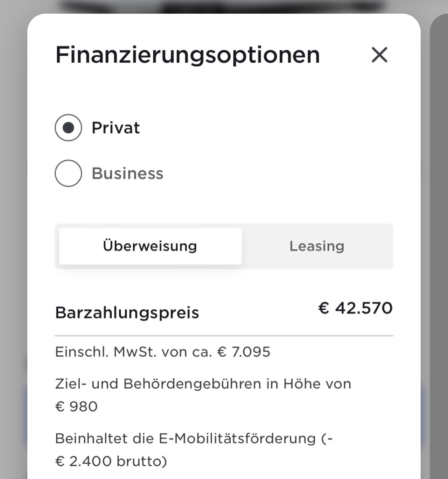Click the blurred backdrop above the dialog
This screenshot has width=448, height=479.
pos(224,6)
